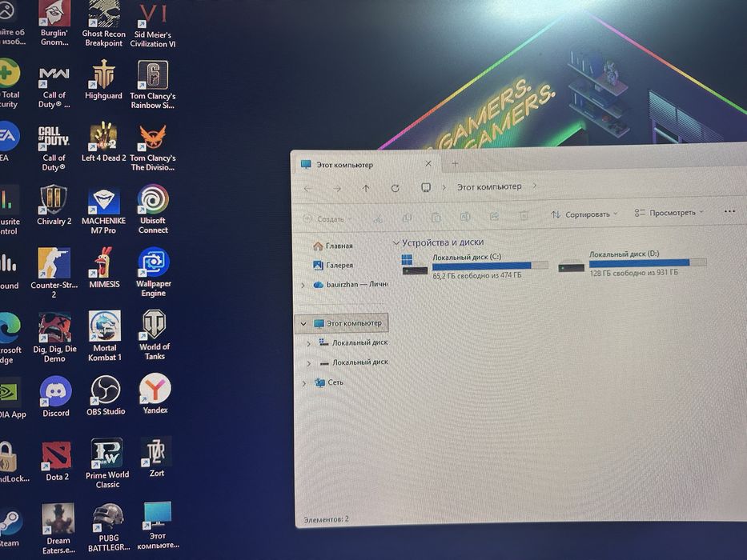747x560 pixels.
Task: Click the PC icon in address bar
Action: pyautogui.click(x=426, y=188)
